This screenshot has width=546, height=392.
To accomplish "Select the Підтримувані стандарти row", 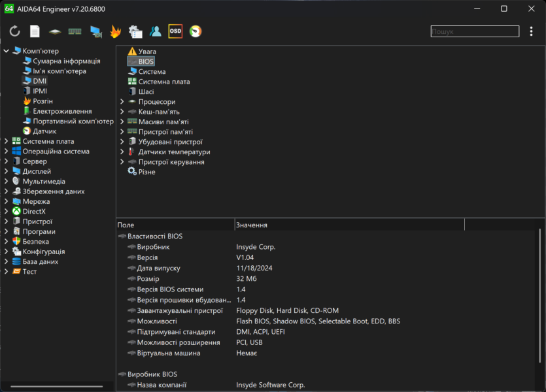I will (326, 332).
